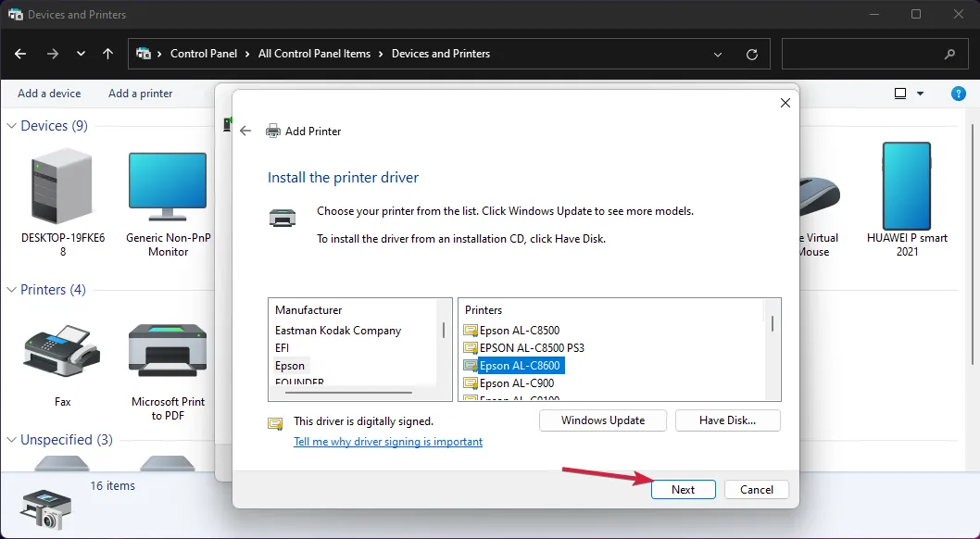Collapse the Printers group section

(12, 290)
